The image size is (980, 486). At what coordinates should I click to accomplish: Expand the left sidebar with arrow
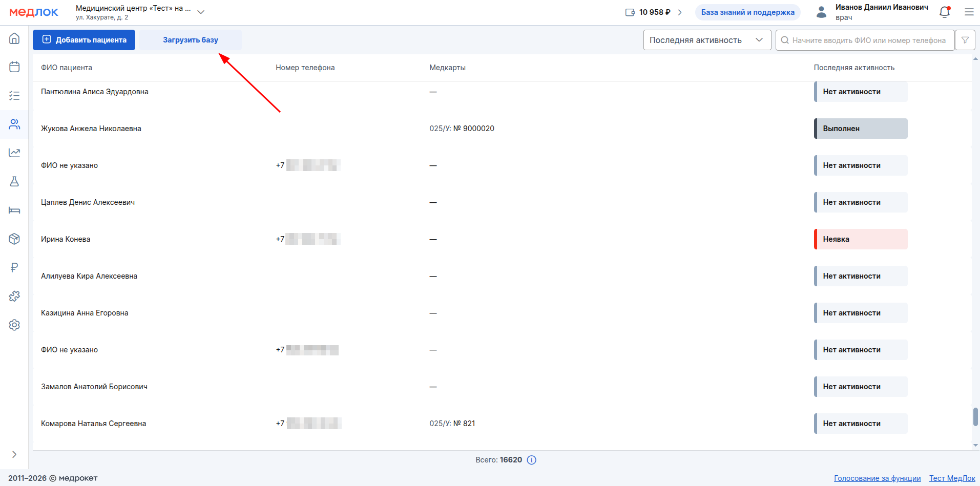point(14,454)
